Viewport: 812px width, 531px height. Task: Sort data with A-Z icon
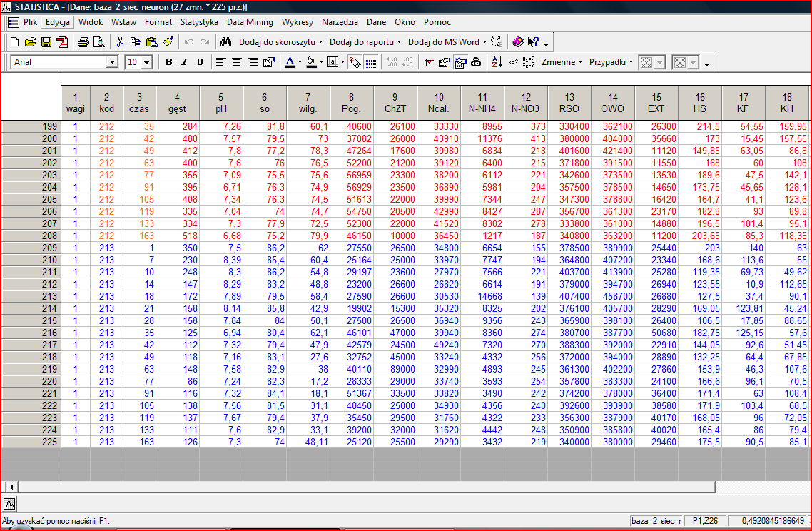coord(497,62)
